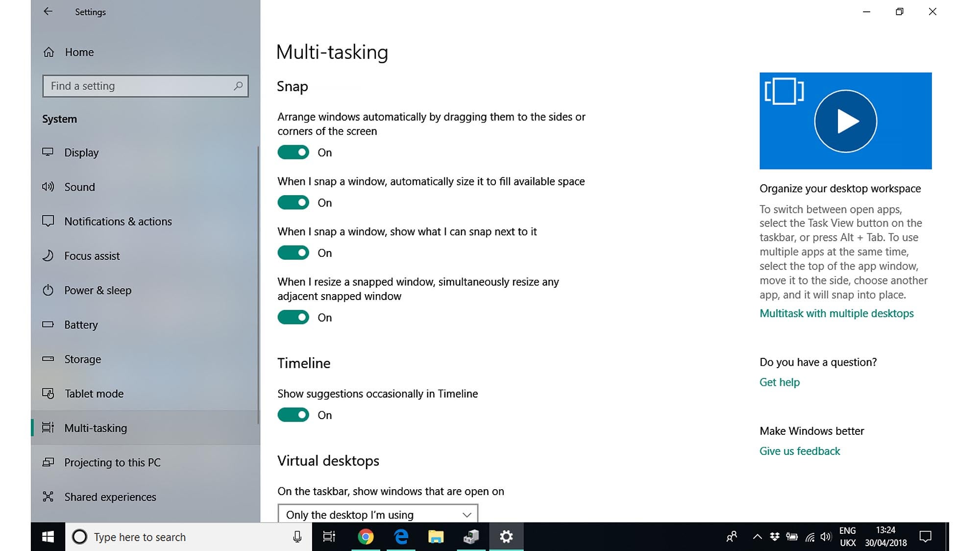Click the Storage drive icon

48,359
